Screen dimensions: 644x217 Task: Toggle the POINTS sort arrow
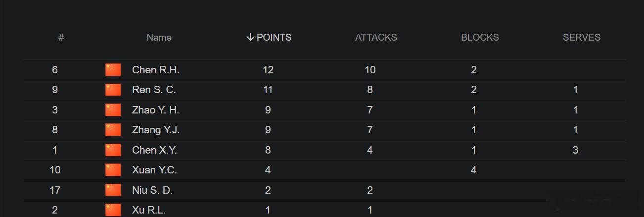(250, 37)
